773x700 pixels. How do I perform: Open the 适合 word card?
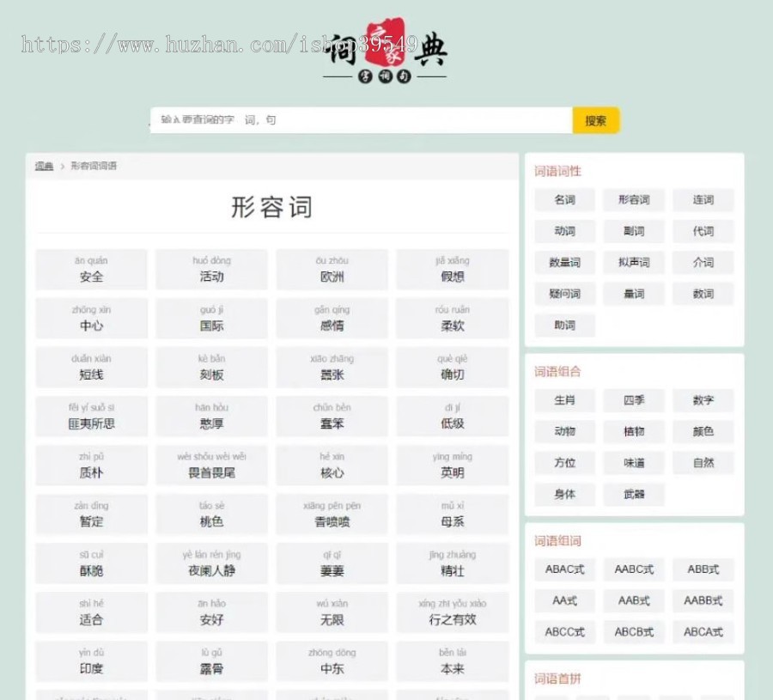point(92,612)
